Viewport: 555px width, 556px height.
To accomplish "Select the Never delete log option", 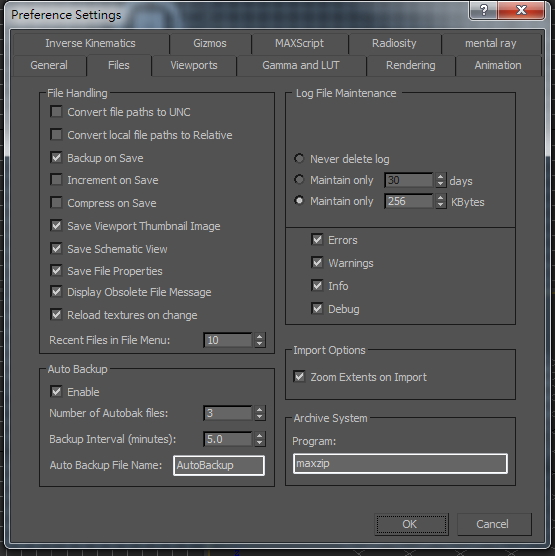I will point(299,158).
